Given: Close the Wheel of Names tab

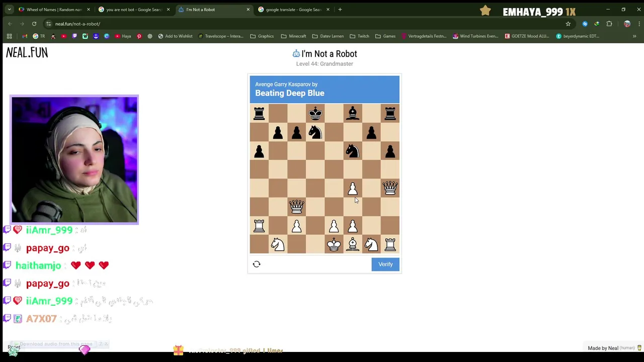Looking at the screenshot, I should 89,10.
